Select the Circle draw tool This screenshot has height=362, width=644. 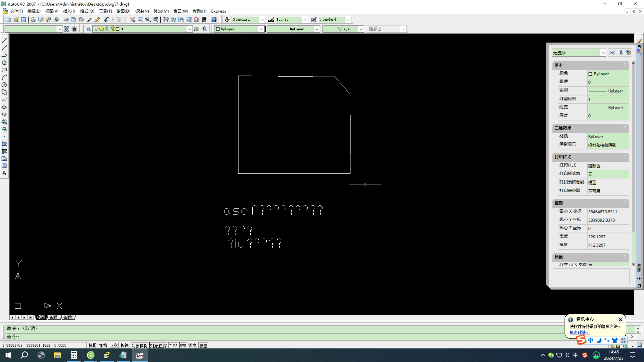coord(4,85)
